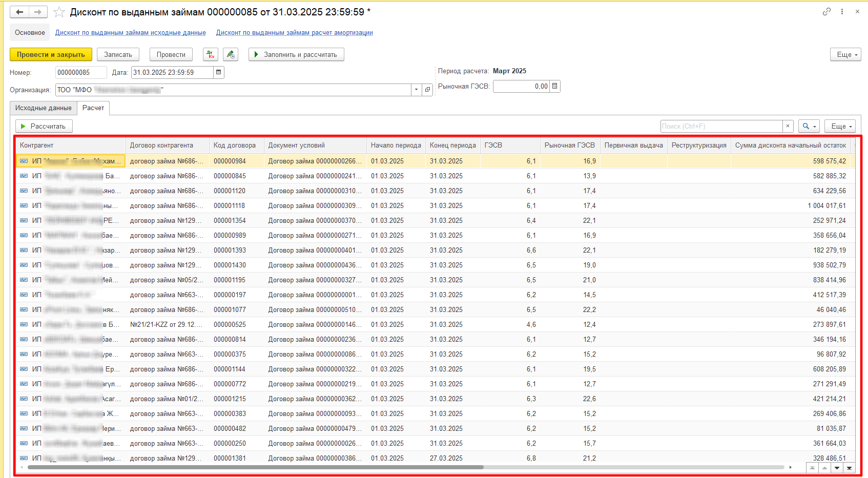Image resolution: width=868 pixels, height=478 pixels.
Task: Click the договор займа №05/2 cell
Action: (168, 280)
